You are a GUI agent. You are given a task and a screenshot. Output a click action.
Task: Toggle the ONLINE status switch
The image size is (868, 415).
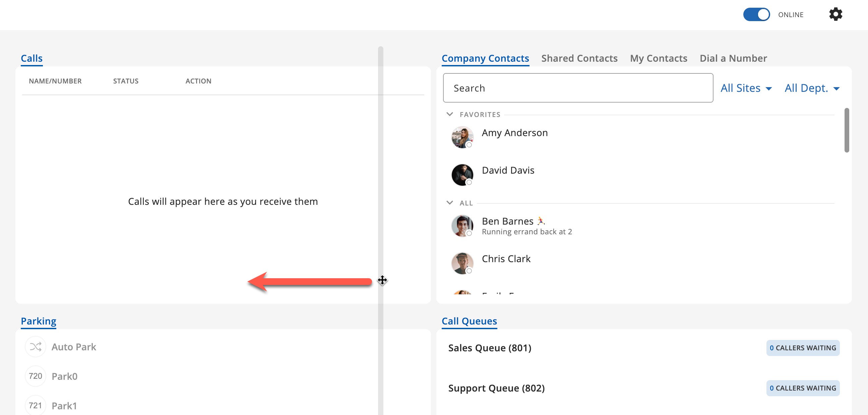pos(756,14)
